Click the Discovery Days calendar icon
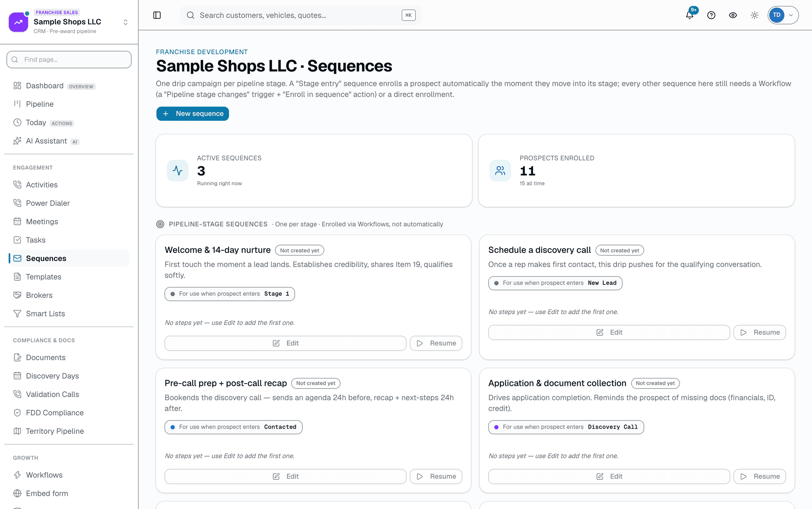The image size is (812, 509). 17,376
